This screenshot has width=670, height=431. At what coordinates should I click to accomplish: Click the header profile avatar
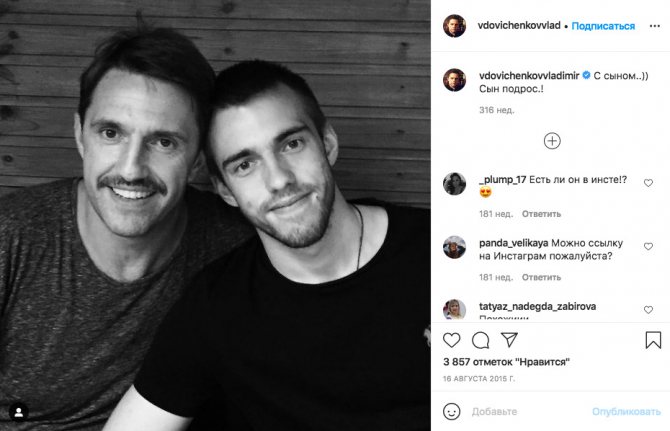point(454,25)
